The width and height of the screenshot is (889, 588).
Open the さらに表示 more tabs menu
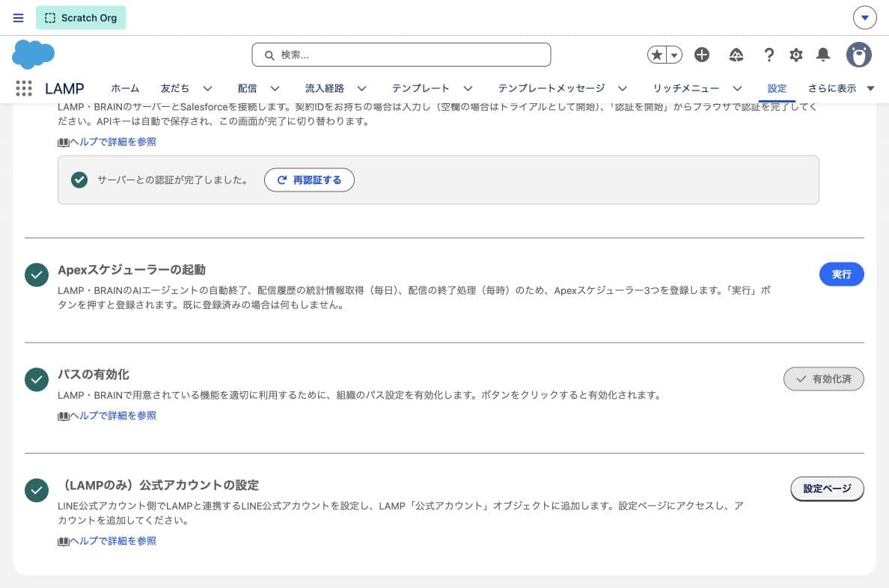pyautogui.click(x=841, y=88)
